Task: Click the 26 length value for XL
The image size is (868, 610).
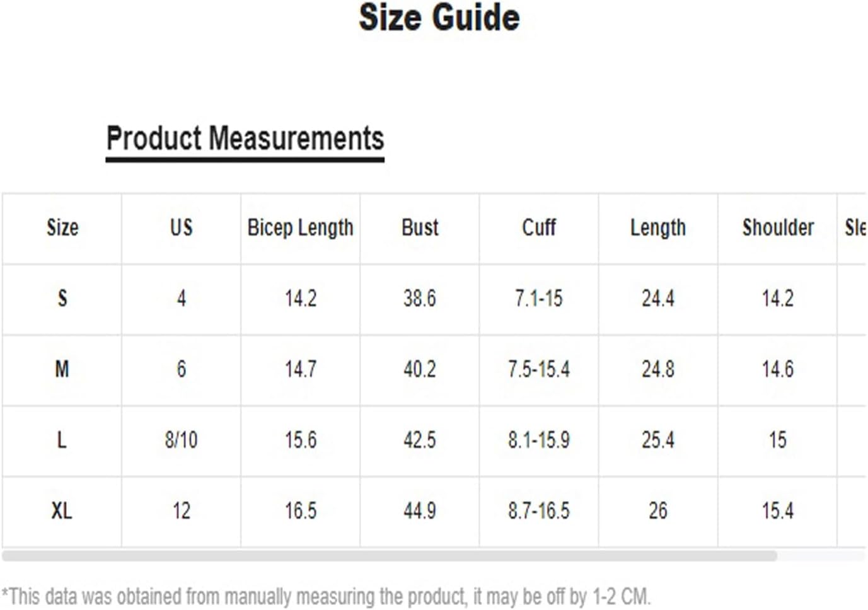Action: click(658, 510)
